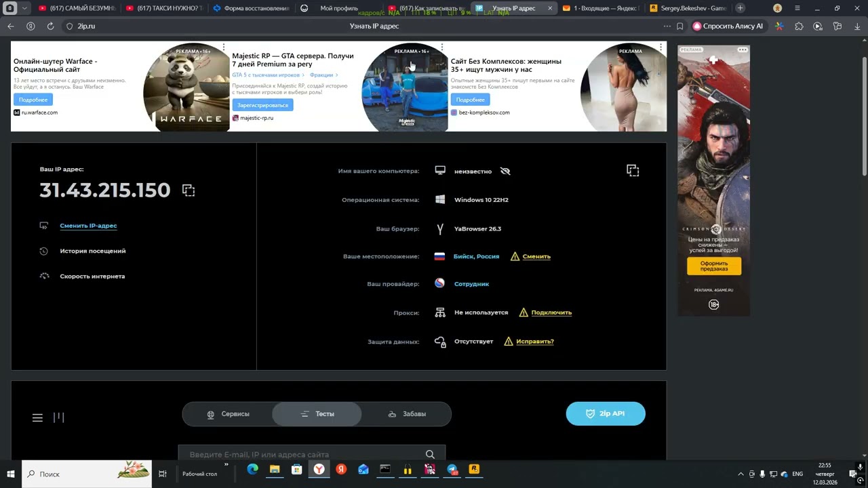868x488 pixels.
Task: Open the three-dot page menu in address bar
Action: pyautogui.click(x=667, y=26)
